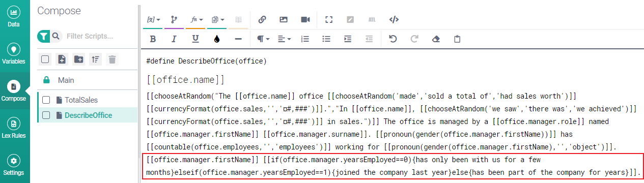
Task: Click the greyed-out book icon
Action: point(238,20)
